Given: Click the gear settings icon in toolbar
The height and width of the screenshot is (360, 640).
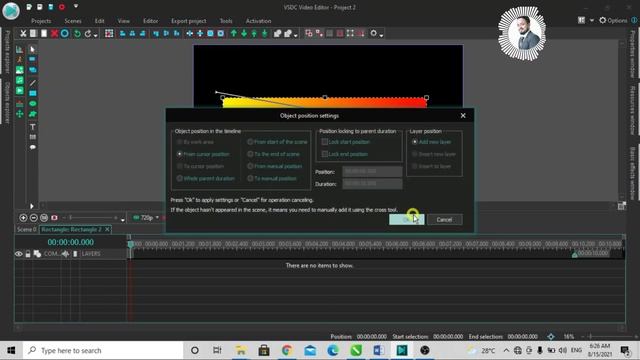Looking at the screenshot, I should tap(373, 33).
